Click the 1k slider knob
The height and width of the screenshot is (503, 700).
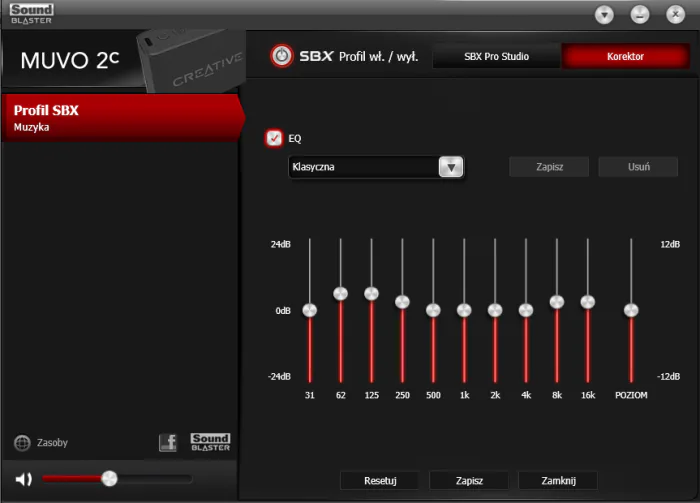tap(464, 310)
